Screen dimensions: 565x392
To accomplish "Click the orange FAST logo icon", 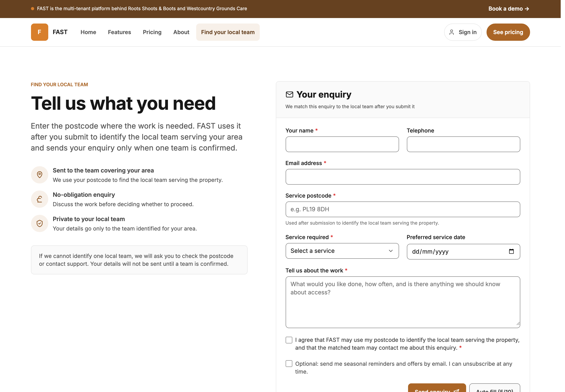I will pos(39,32).
